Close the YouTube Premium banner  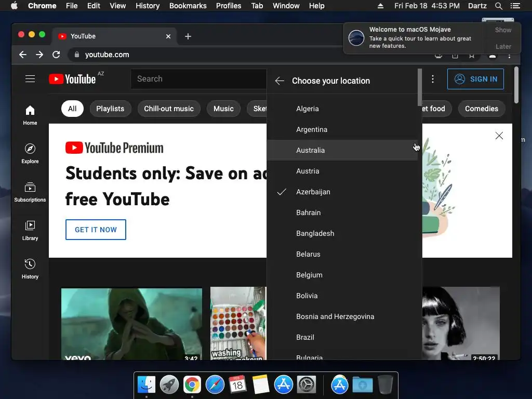click(499, 136)
